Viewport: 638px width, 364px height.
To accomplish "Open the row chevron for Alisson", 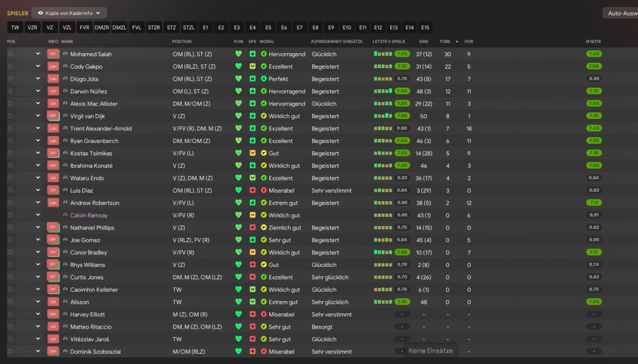I will (x=38, y=302).
